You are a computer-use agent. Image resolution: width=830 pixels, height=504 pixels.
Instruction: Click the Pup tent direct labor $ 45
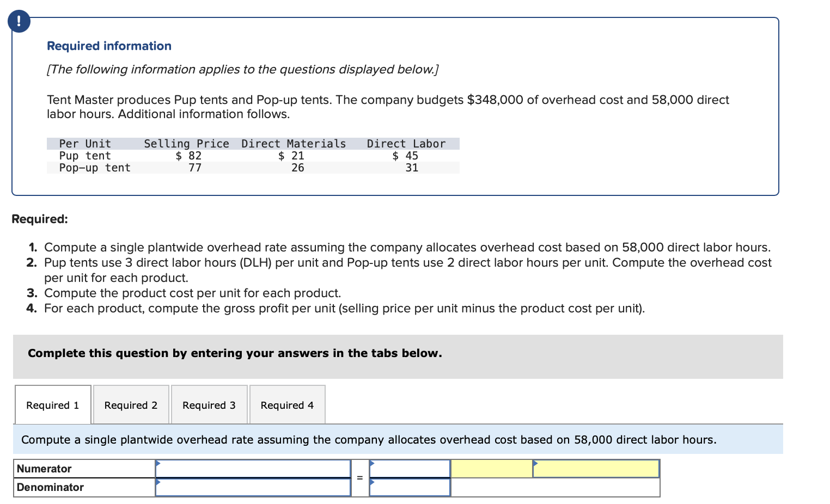point(405,156)
